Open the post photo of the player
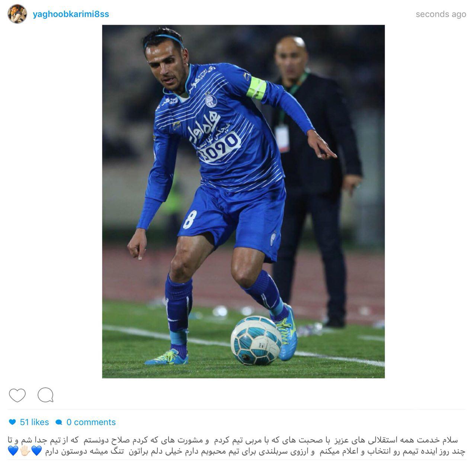The width and height of the screenshot is (474, 476). click(x=243, y=202)
